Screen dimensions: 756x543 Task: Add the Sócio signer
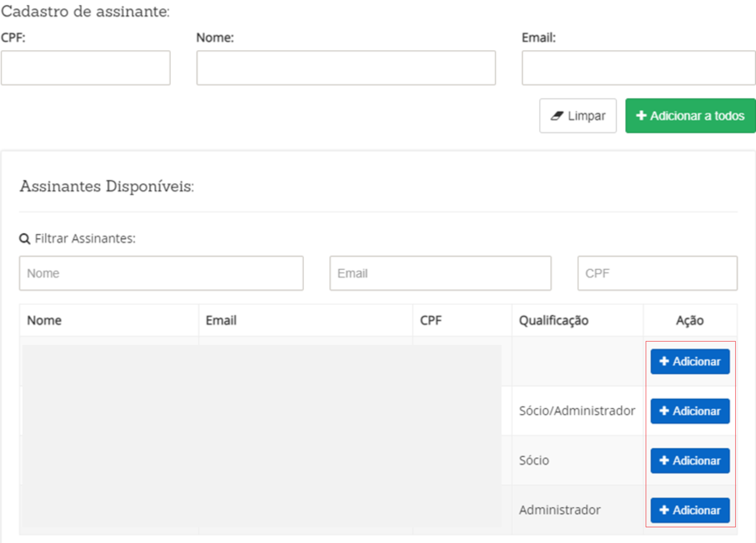(690, 461)
